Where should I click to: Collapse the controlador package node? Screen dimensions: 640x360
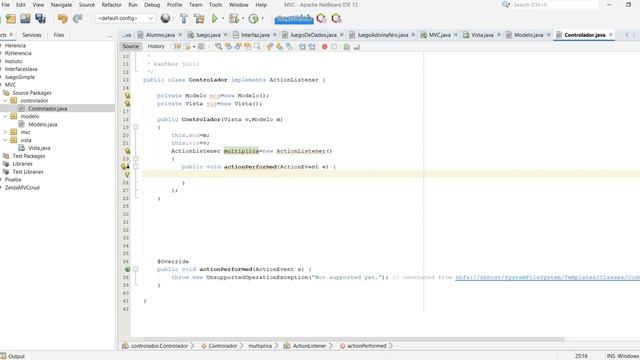tap(5, 100)
